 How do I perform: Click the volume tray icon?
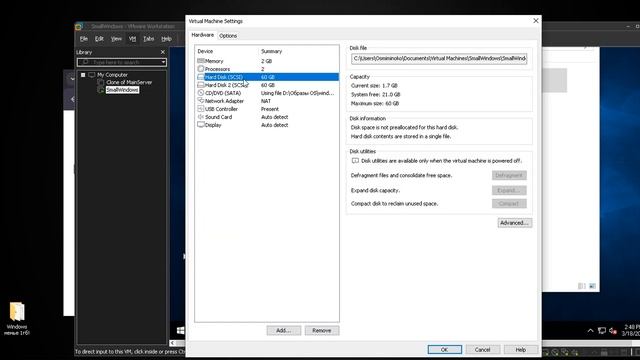pyautogui.click(x=613, y=331)
